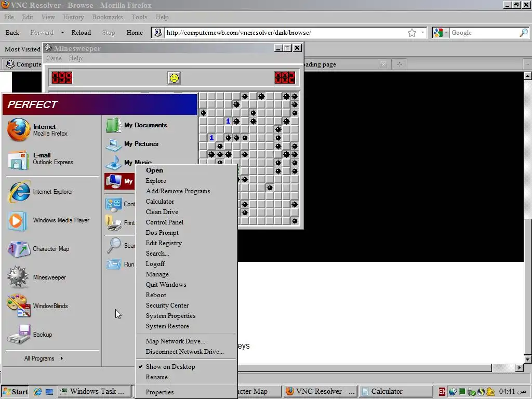Select the highlighted My Computer icon
This screenshot has height=399, width=532.
point(113,181)
